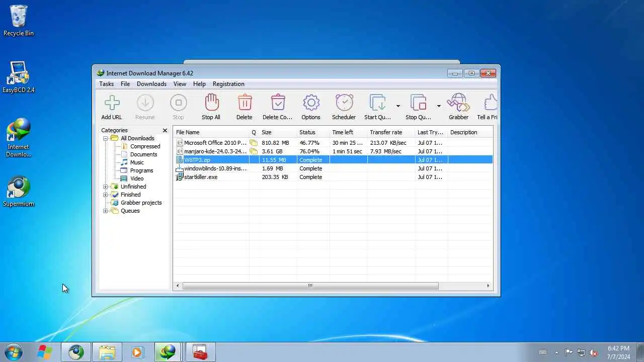
Task: Open the Internet Download Manager desktop shortcut
Action: point(18,137)
